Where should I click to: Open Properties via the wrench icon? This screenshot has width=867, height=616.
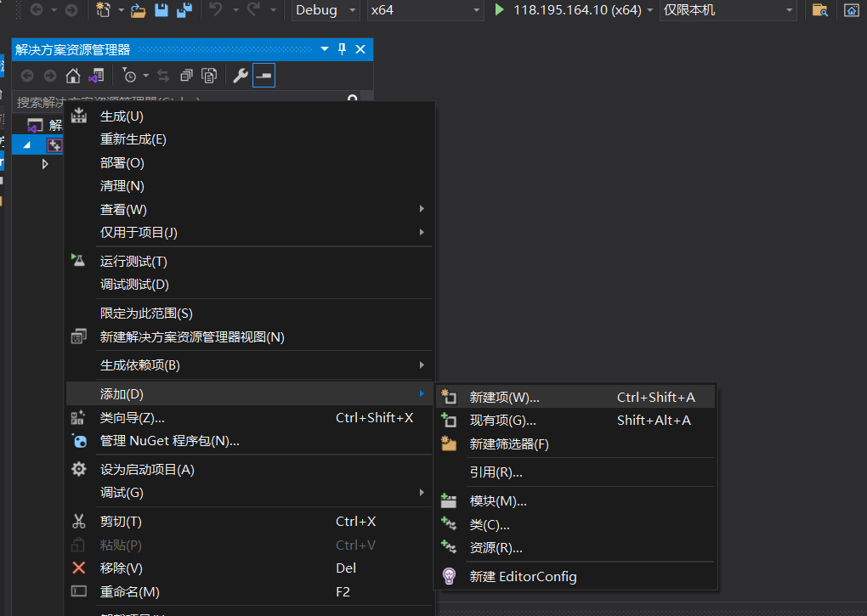tap(241, 76)
